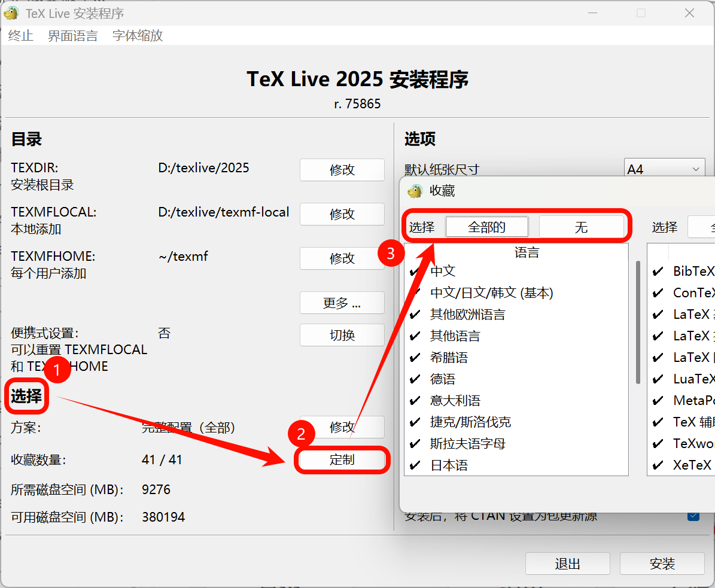Click 切换 for portable setup
715x588 pixels.
[342, 335]
